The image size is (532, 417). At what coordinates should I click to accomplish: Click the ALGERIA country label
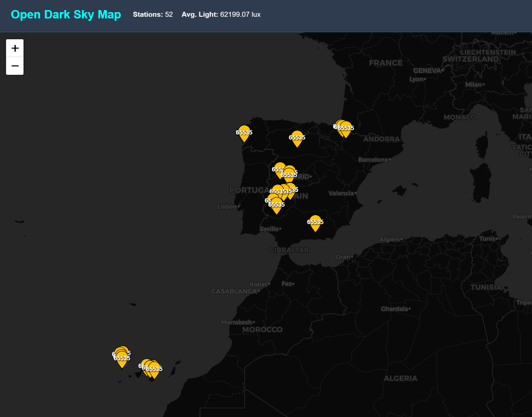click(401, 378)
